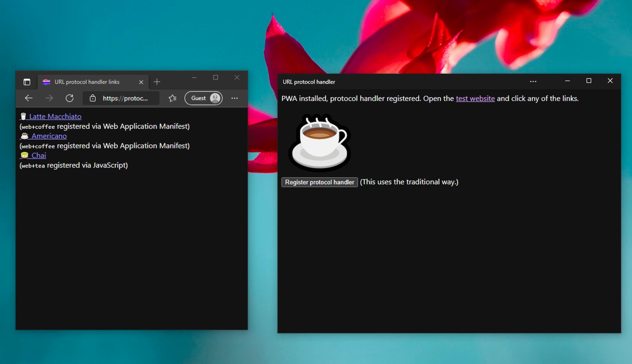The image size is (632, 364).
Task: Click the Guest profile icon
Action: tap(214, 98)
